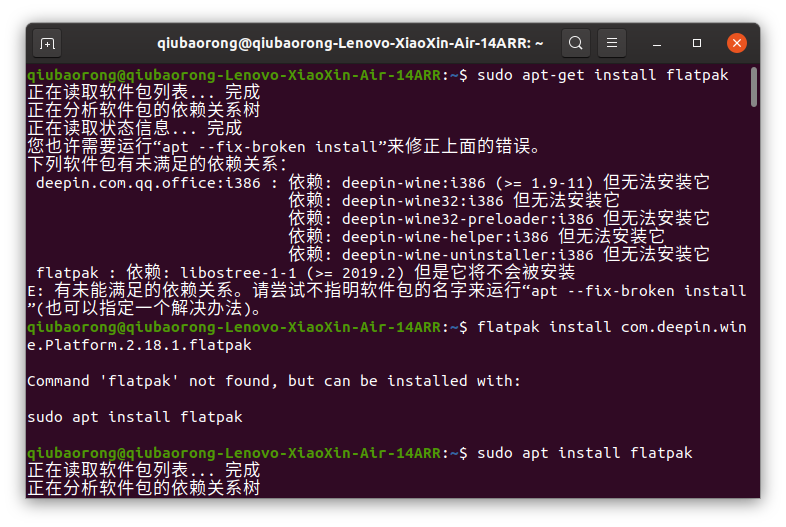Image resolution: width=786 pixels, height=527 pixels.
Task: Click the 'deepin.com.qq.office:i386' package name
Action: (x=148, y=183)
